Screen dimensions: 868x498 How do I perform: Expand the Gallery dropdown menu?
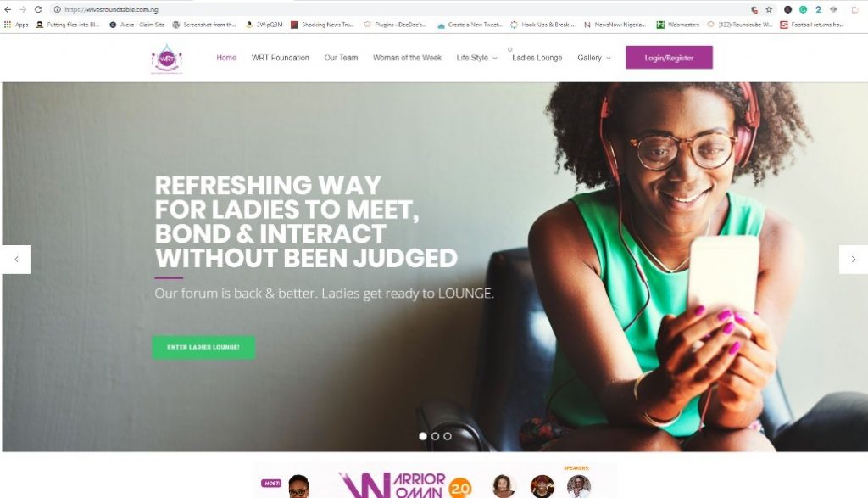tap(594, 58)
